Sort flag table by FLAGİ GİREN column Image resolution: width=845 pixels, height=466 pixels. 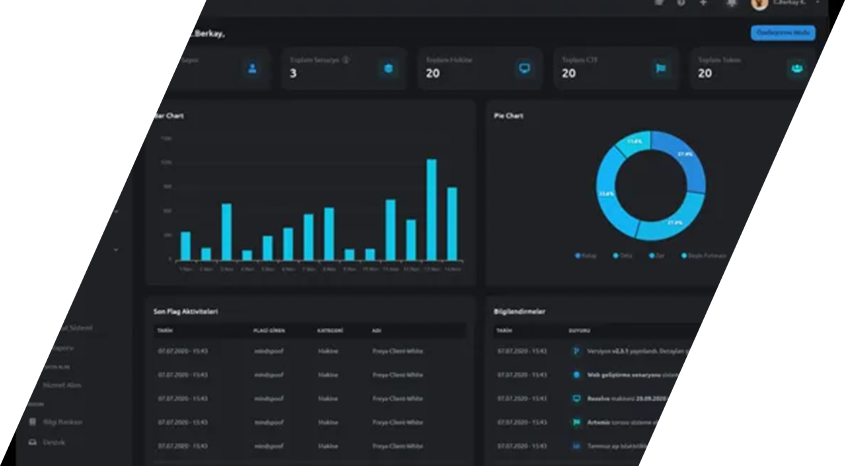coord(269,331)
